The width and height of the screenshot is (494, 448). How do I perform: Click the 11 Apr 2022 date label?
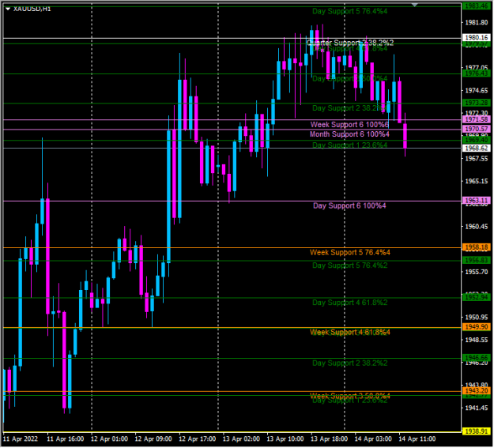[21, 439]
